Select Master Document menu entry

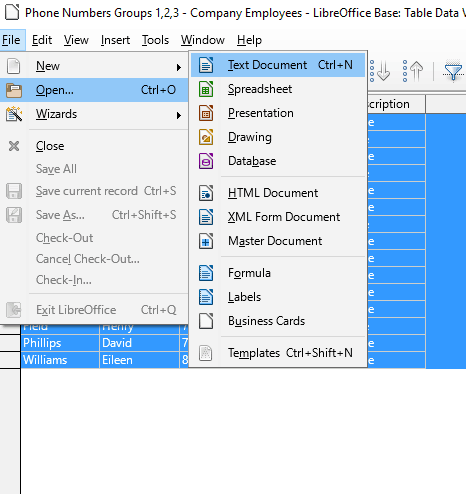278,241
